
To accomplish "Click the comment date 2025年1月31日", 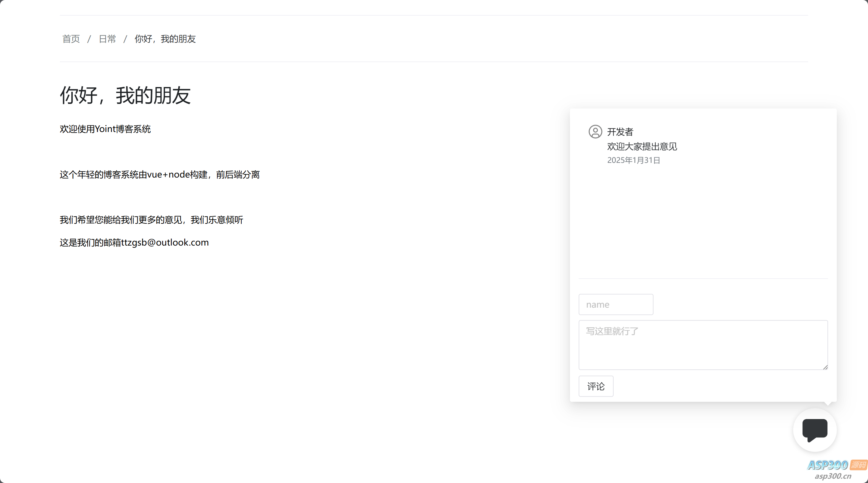I will pyautogui.click(x=634, y=160).
